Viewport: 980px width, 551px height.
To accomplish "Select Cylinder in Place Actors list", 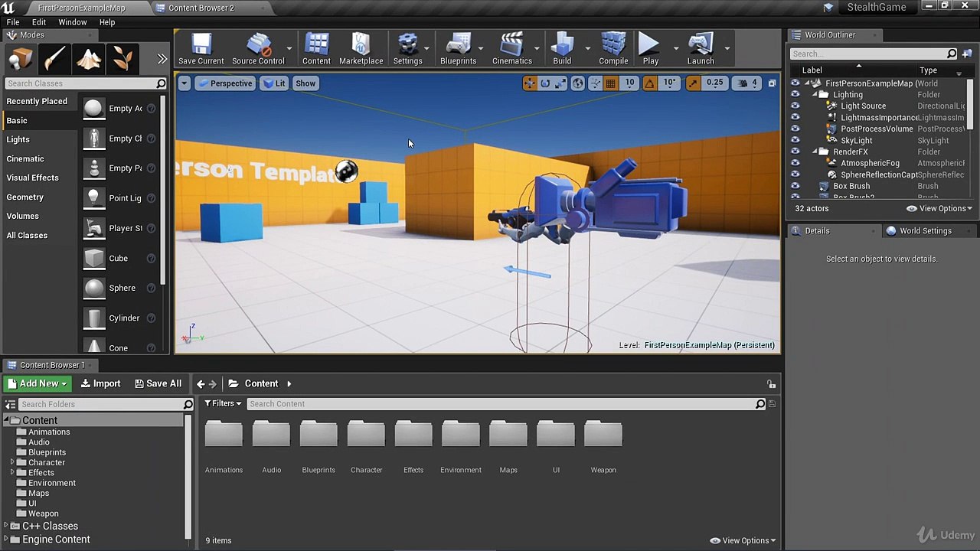I will (118, 318).
